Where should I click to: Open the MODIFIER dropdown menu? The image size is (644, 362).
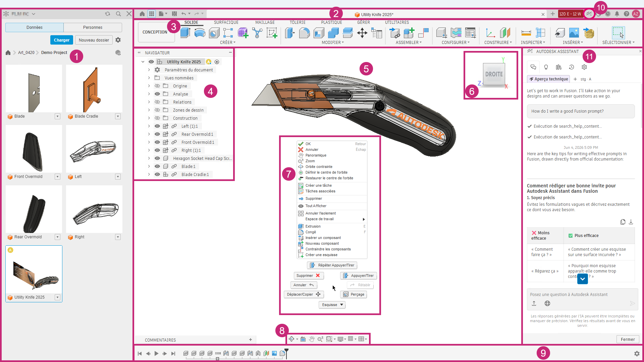pos(333,43)
